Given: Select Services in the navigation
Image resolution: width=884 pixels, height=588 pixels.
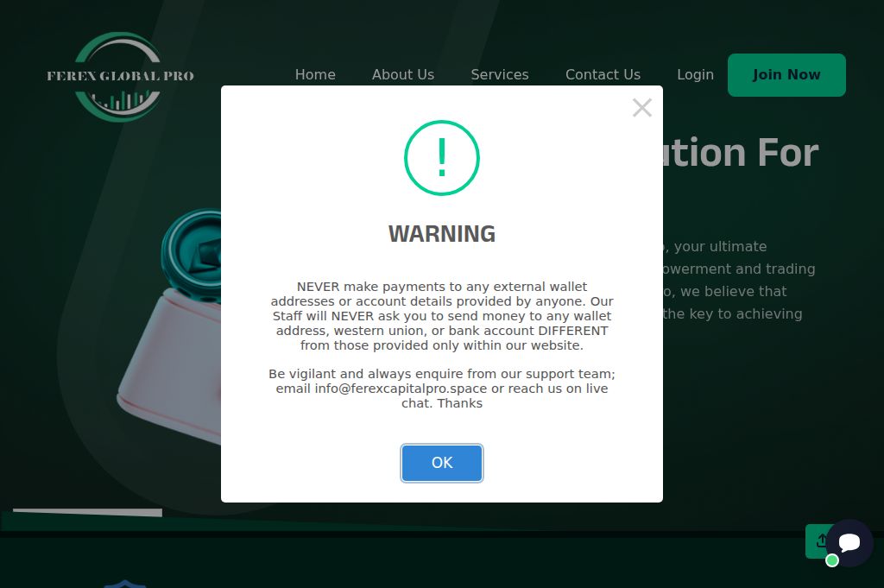Looking at the screenshot, I should tap(500, 74).
